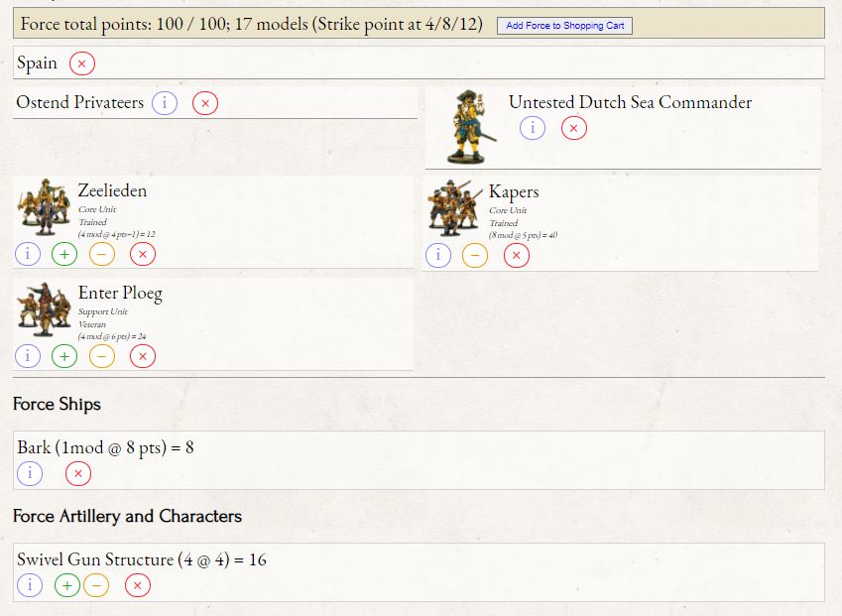Click the Dutch Sea Commander miniature image
The height and width of the screenshot is (616, 842).
click(x=466, y=127)
